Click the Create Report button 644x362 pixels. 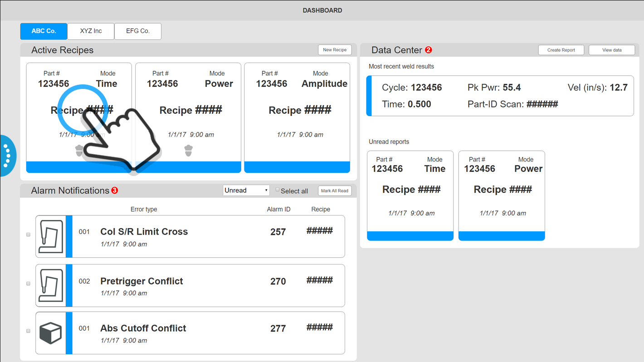click(561, 50)
